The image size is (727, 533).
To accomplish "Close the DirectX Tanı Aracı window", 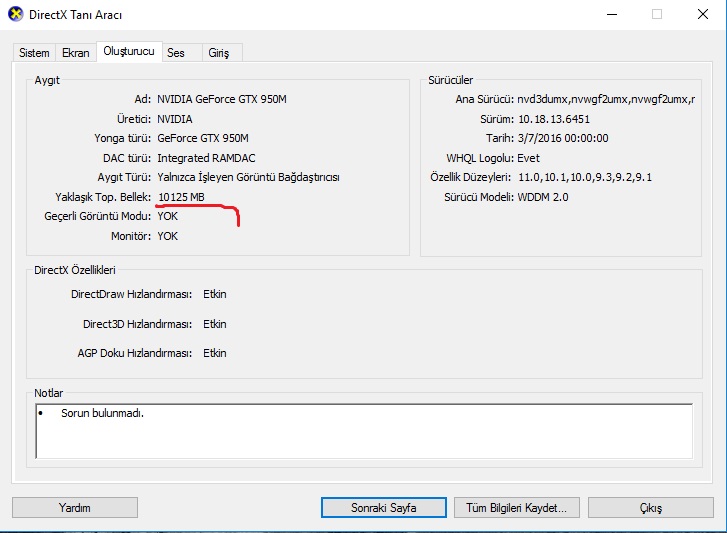I will (703, 14).
